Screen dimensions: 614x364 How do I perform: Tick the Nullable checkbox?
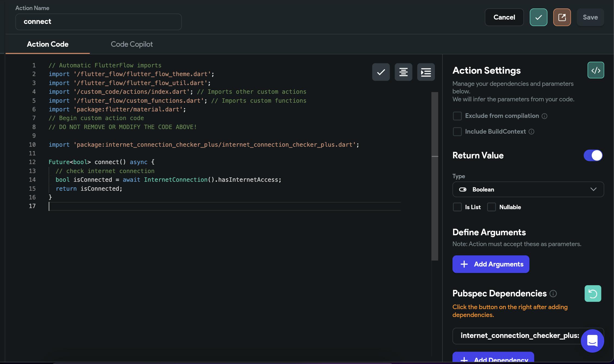[x=491, y=207]
